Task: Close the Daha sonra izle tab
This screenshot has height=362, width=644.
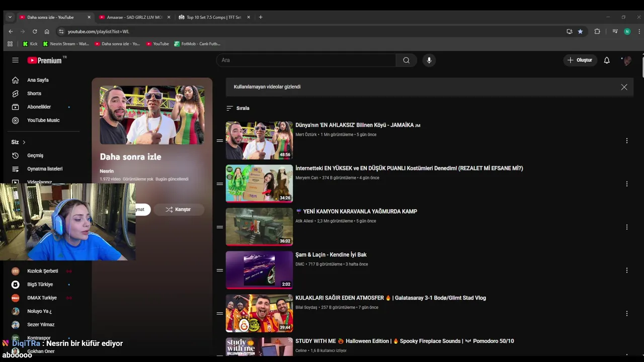Action: [x=89, y=17]
